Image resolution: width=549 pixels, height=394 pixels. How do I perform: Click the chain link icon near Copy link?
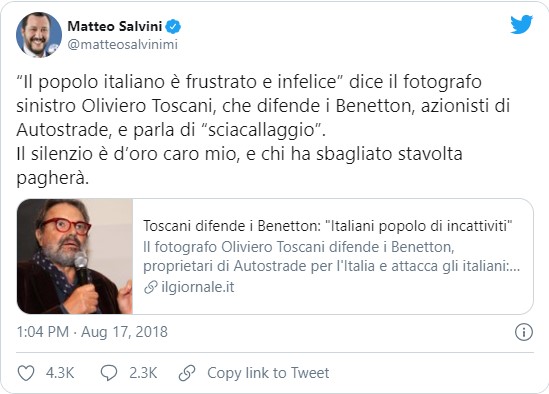(187, 373)
